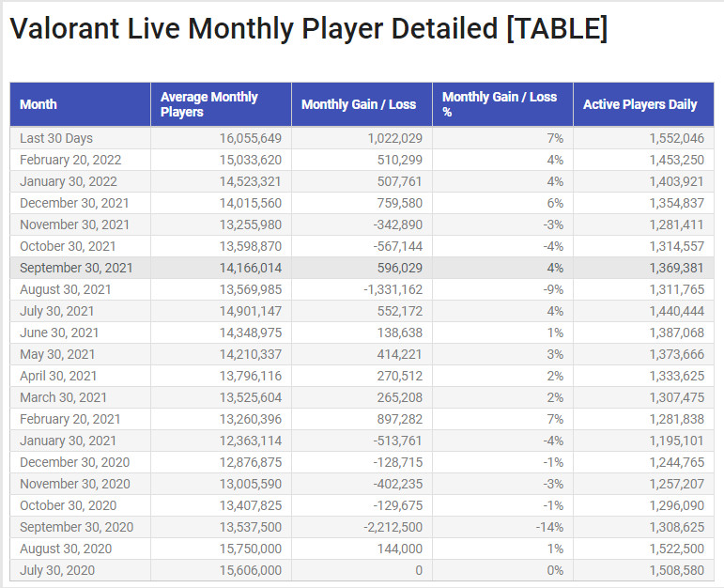Select monthly loss value -1,331,162
The image size is (724, 588).
pos(393,289)
